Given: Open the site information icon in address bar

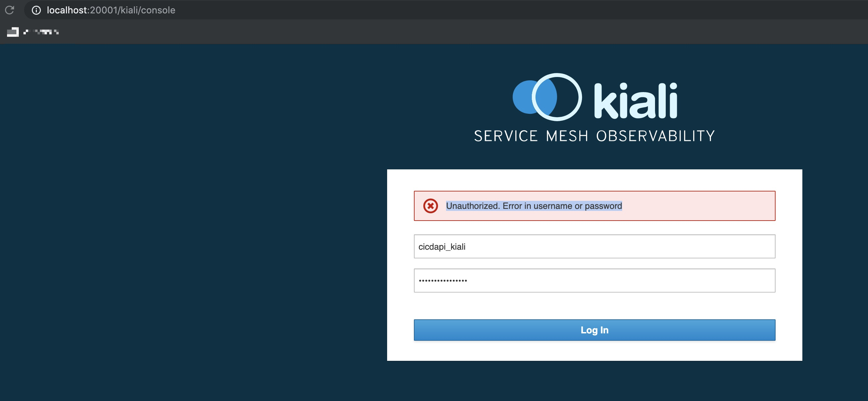Looking at the screenshot, I should coord(36,10).
